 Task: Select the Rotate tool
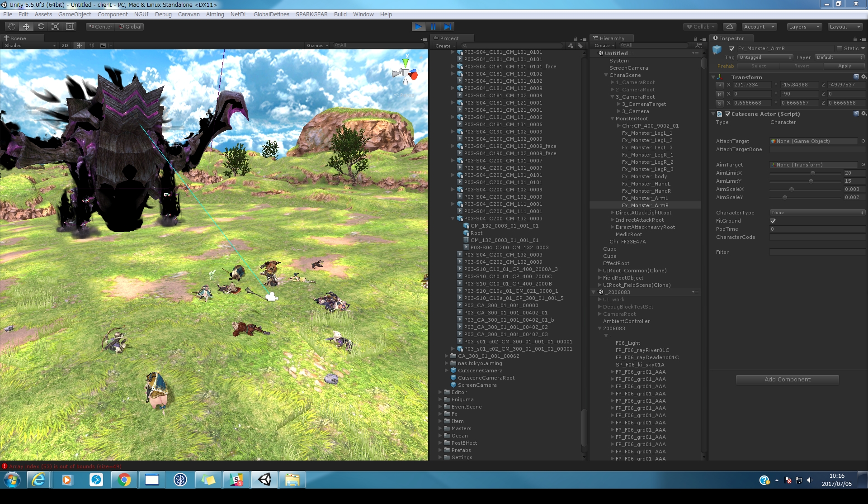tap(41, 27)
